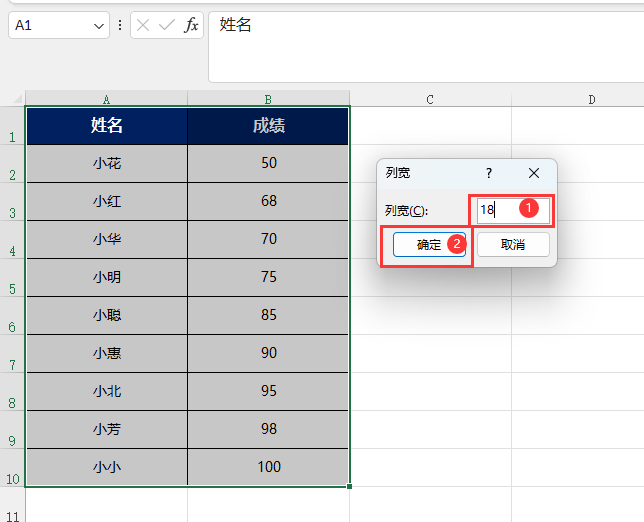
Task: Select row 8 header
Action: 12,391
